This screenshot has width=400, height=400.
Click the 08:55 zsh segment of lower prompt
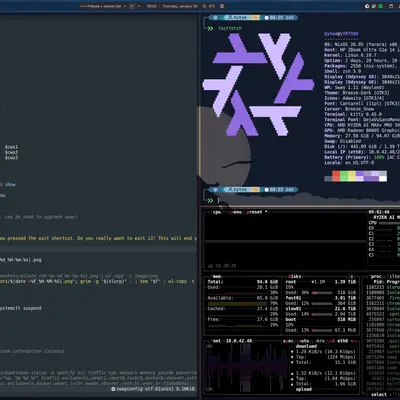click(280, 190)
